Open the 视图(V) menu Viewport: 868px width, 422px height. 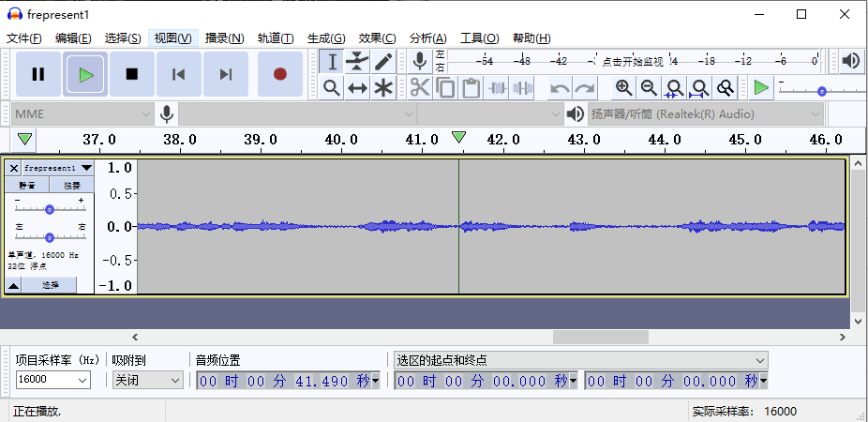[x=173, y=38]
